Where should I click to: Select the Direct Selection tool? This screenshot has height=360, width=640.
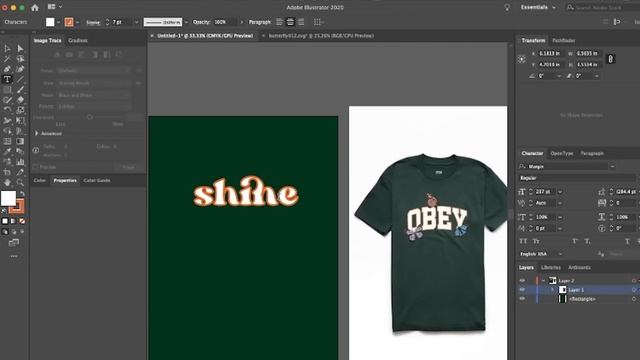pos(20,49)
